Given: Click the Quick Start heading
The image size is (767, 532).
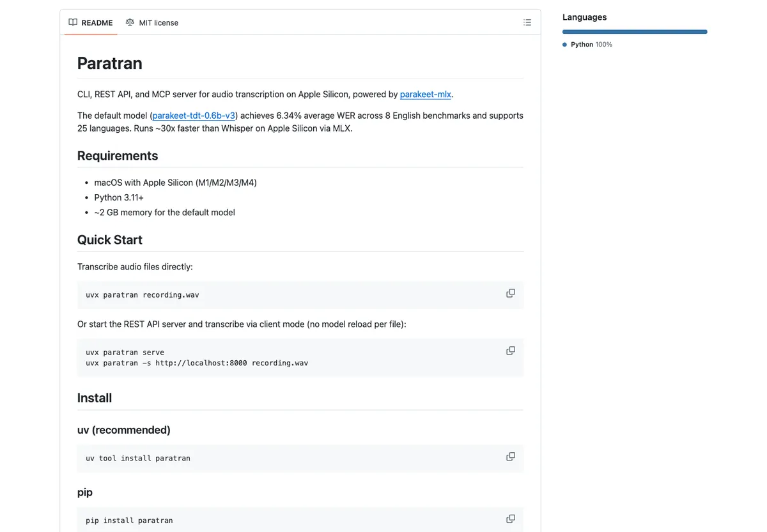Looking at the screenshot, I should 110,239.
